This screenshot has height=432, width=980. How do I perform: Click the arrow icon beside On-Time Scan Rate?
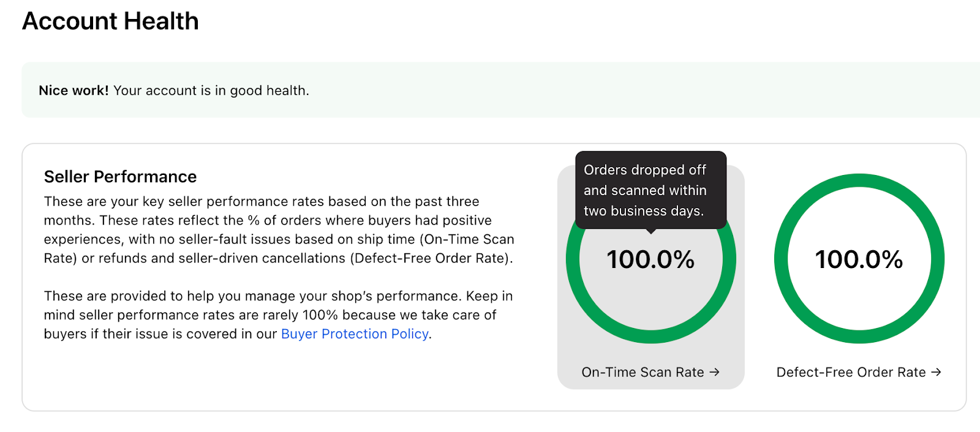714,372
